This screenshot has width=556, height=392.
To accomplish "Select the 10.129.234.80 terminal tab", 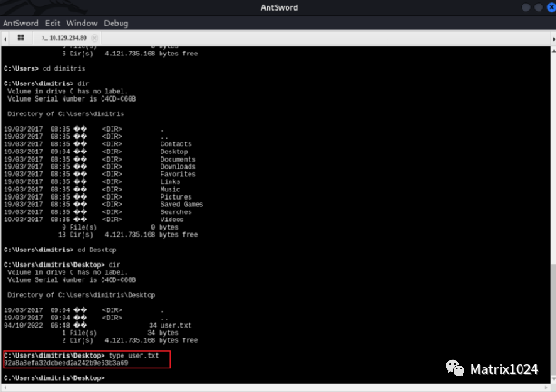I will tap(65, 38).
